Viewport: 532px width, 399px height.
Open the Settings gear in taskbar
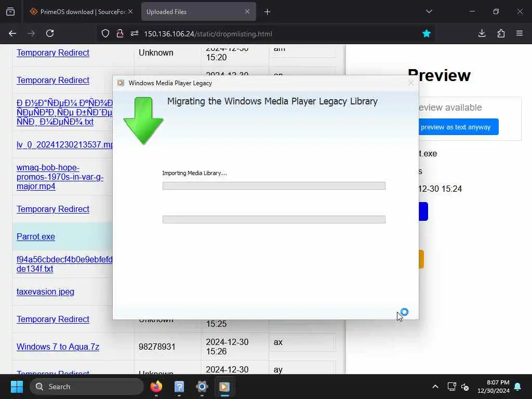pos(202,387)
